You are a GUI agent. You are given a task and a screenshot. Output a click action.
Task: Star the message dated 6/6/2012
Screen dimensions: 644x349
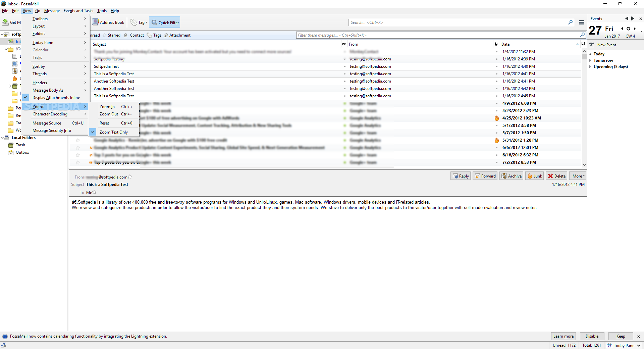78,148
